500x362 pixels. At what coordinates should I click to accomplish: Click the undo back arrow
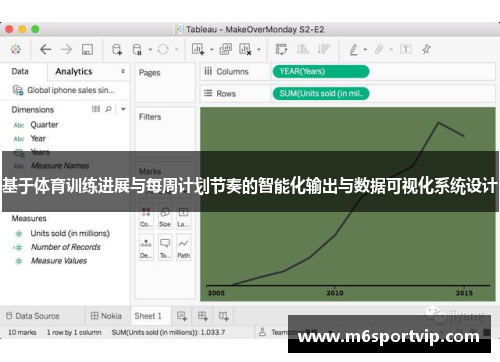click(x=45, y=49)
